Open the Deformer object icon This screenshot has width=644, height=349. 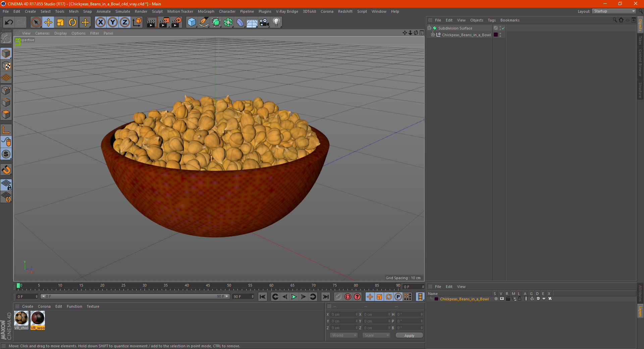[x=240, y=22]
